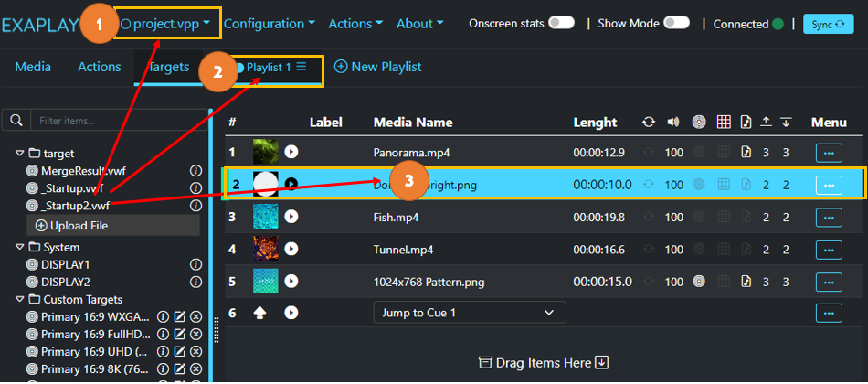Play the Panorama.mp4 cue
Screen dimensions: 868x384
coord(291,152)
